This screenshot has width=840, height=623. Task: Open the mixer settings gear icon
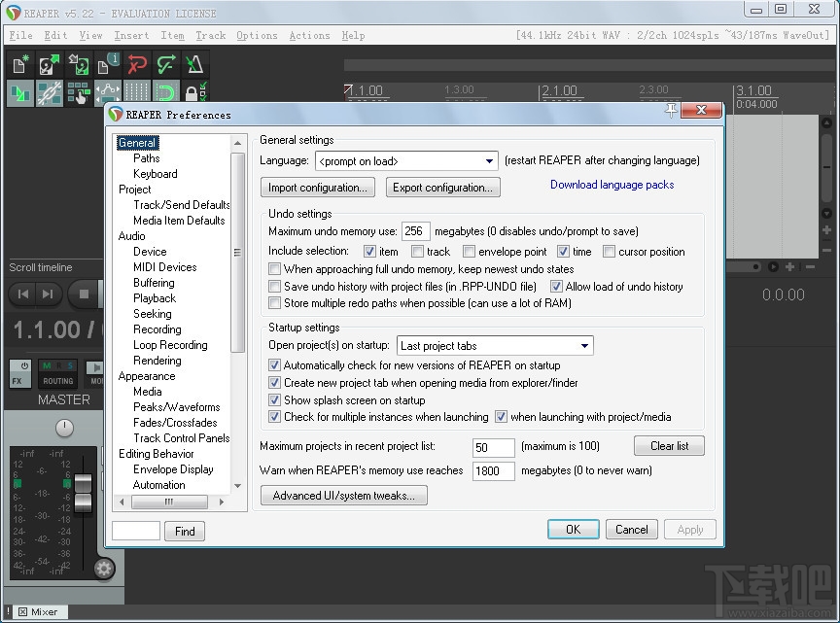[104, 569]
